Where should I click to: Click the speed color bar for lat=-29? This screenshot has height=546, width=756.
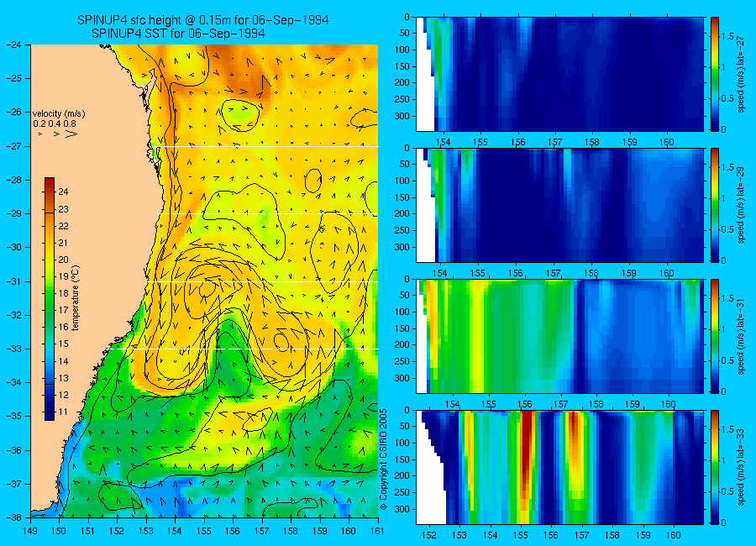[715, 205]
